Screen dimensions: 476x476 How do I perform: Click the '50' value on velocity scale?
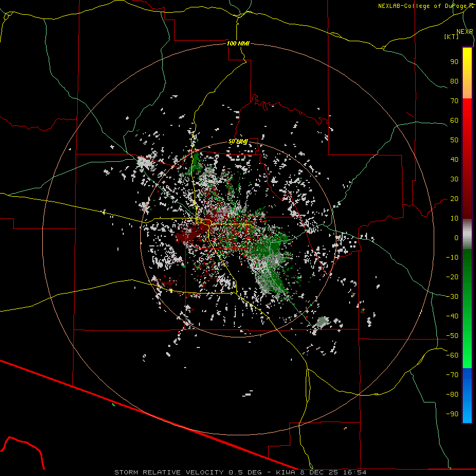454,140
